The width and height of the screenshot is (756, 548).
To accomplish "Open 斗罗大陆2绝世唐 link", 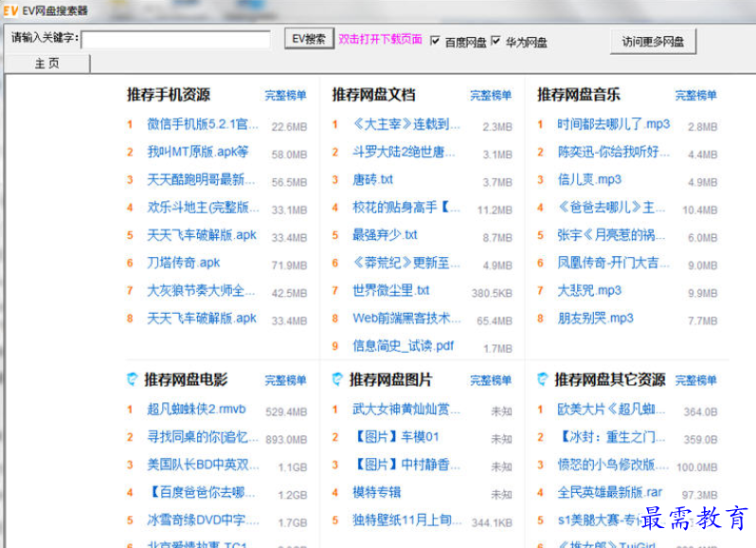I will 404,152.
